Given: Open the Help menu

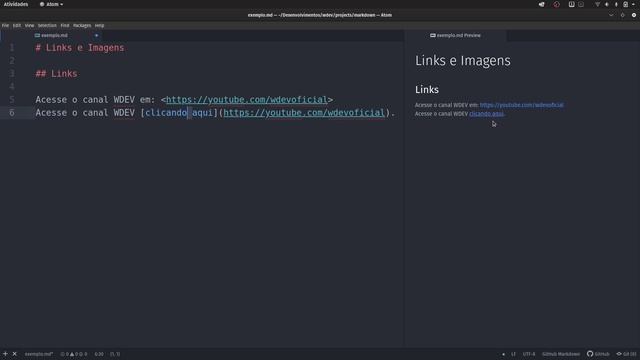Looking at the screenshot, I should 99,25.
